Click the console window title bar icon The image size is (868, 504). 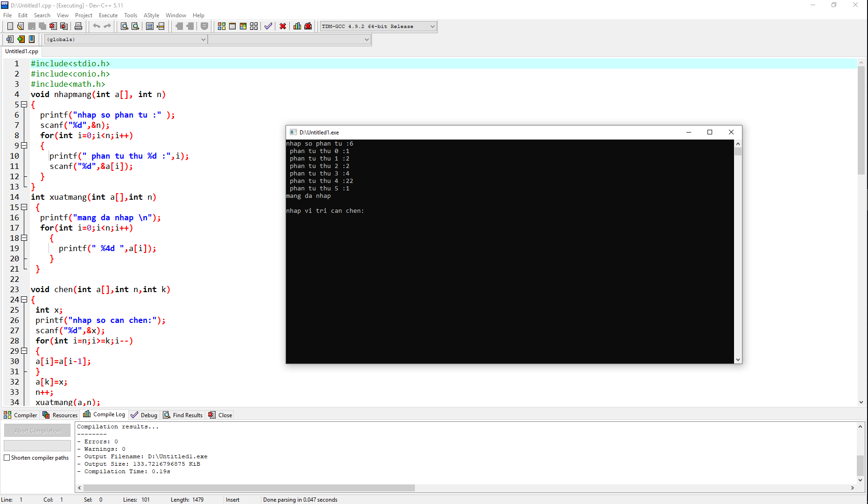click(x=293, y=132)
